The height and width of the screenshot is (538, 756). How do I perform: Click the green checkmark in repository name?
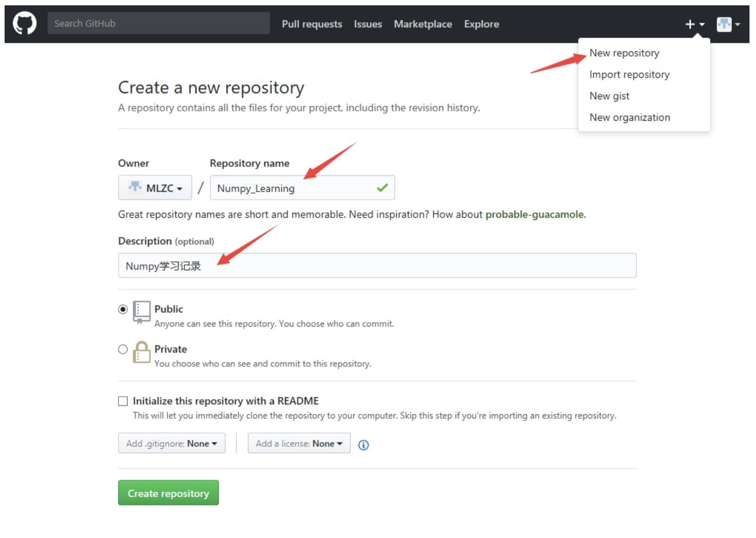(x=382, y=187)
